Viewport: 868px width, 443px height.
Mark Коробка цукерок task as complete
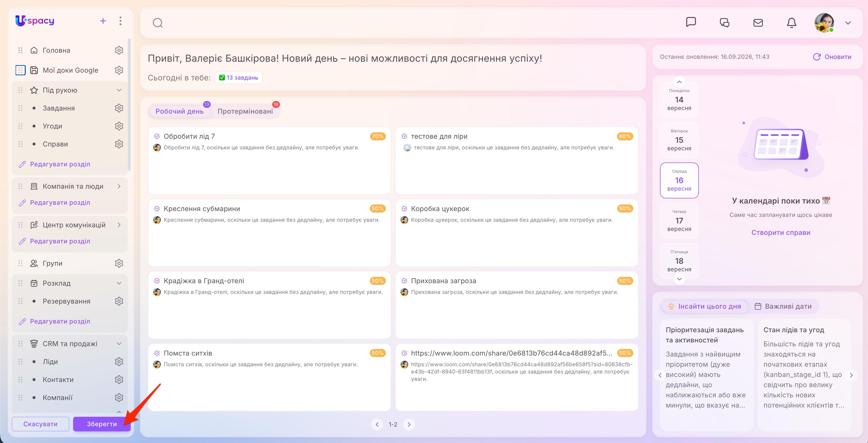tap(404, 209)
